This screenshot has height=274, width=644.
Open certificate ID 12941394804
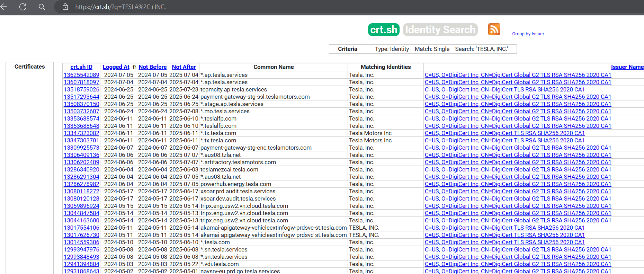pyautogui.click(x=81, y=264)
